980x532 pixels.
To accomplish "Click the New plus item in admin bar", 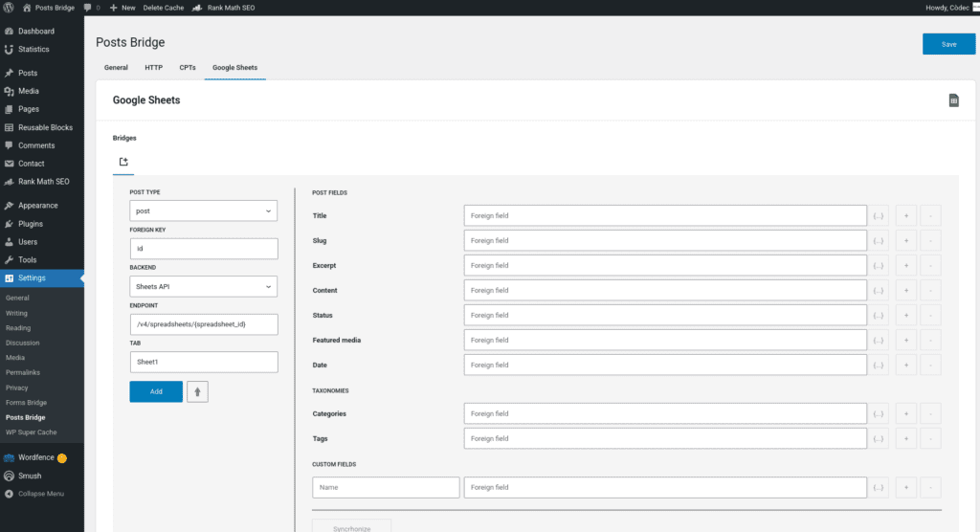I will tap(122, 8).
